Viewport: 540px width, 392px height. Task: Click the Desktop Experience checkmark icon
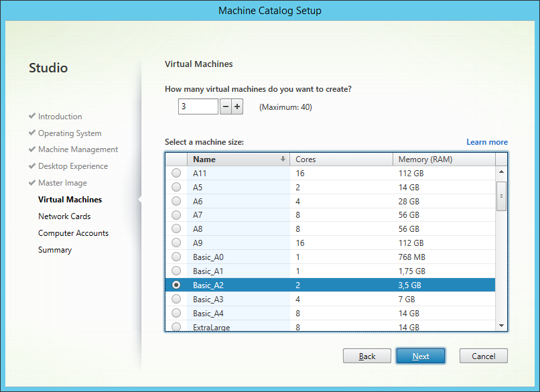pos(32,166)
